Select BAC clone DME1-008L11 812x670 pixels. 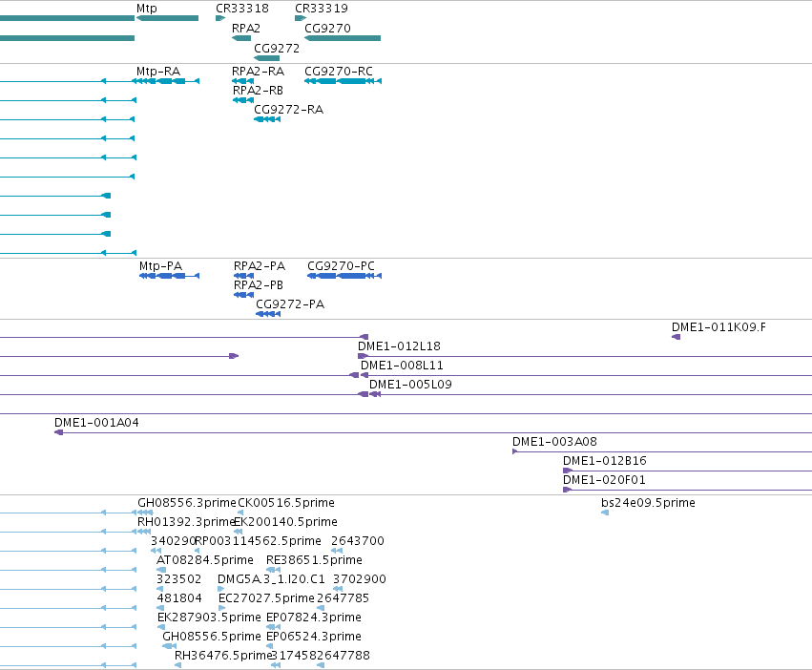click(586, 375)
